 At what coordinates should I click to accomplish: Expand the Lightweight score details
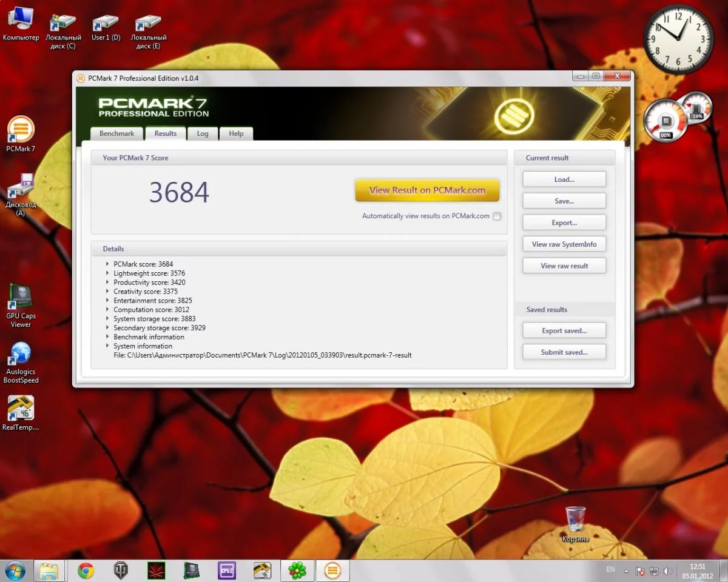(107, 273)
